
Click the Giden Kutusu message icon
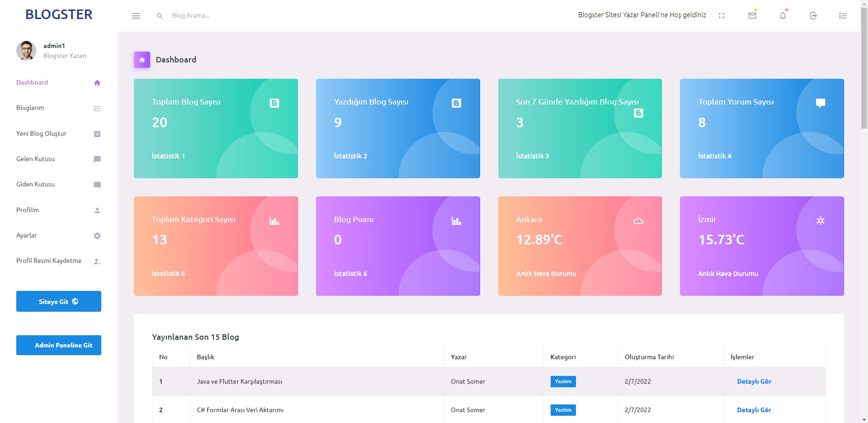97,185
